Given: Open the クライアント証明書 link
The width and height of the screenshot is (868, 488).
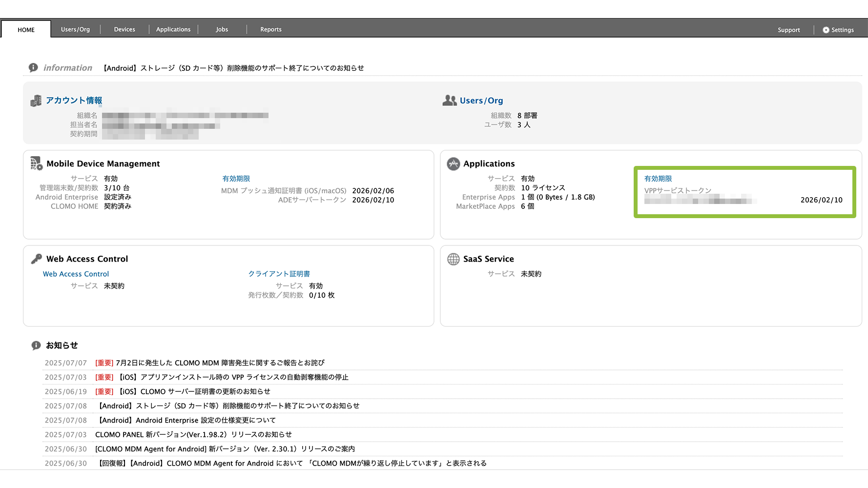Looking at the screenshot, I should tap(279, 274).
